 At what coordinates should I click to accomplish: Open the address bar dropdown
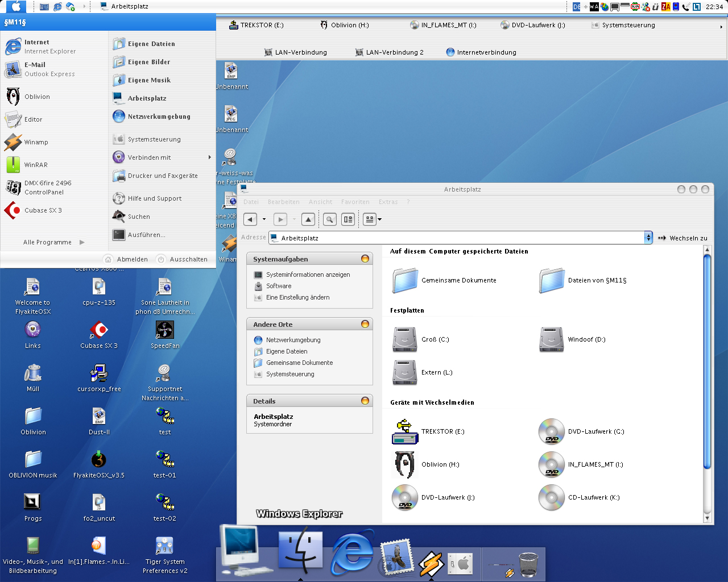point(648,238)
